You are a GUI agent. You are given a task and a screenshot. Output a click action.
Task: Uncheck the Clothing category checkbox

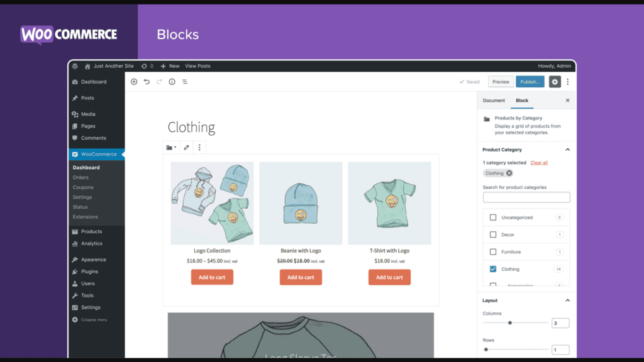[x=493, y=268]
